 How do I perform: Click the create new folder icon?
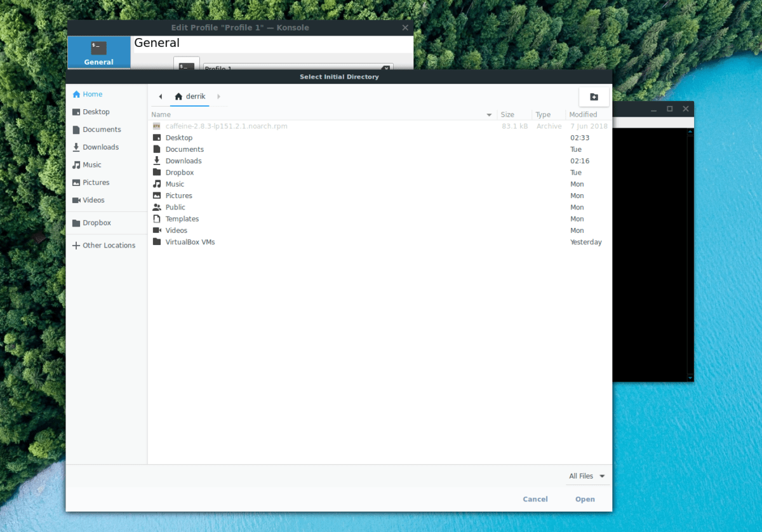click(x=594, y=96)
